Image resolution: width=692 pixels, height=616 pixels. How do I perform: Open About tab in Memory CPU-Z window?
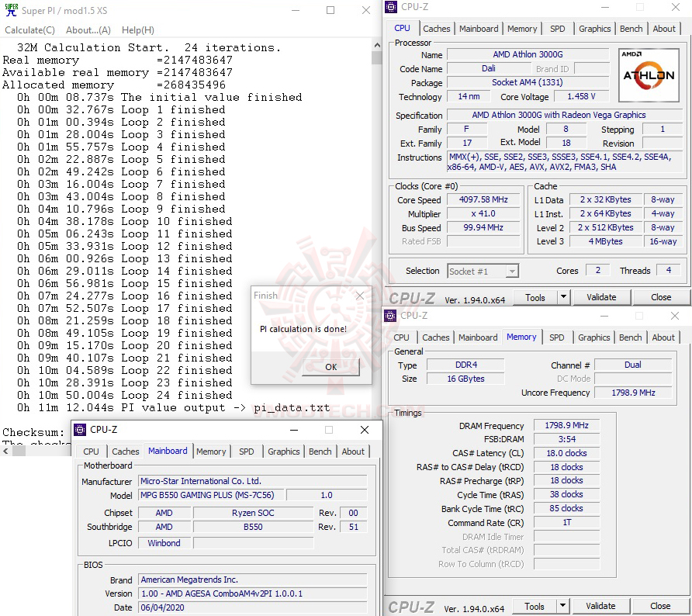pyautogui.click(x=663, y=337)
